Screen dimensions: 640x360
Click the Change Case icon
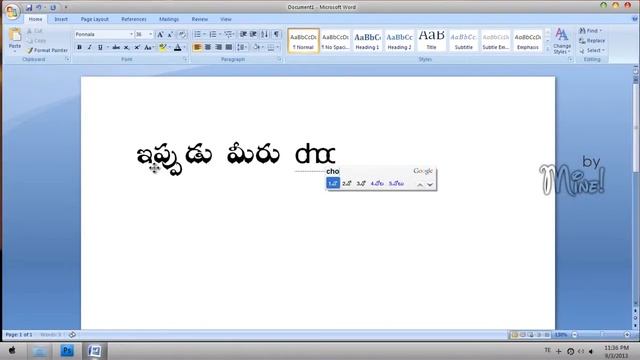[x=148, y=47]
